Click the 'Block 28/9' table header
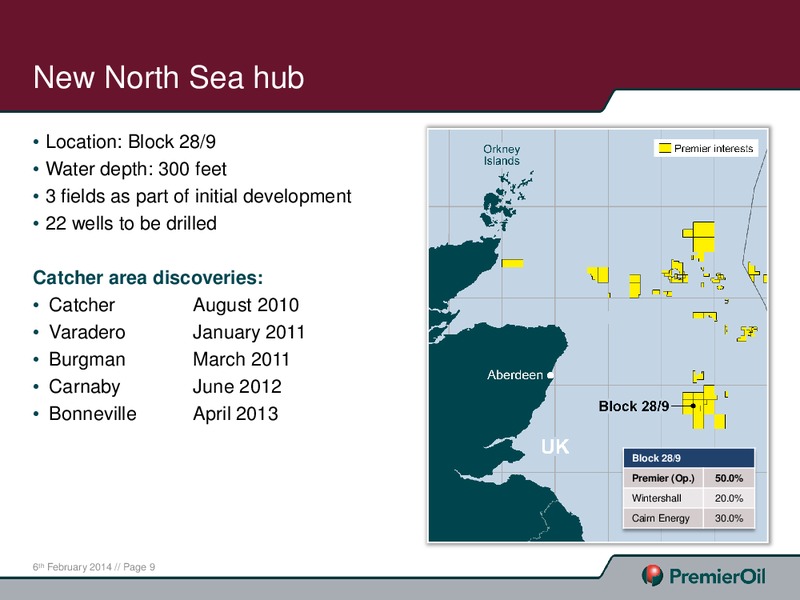This screenshot has width=800, height=600. click(x=689, y=458)
